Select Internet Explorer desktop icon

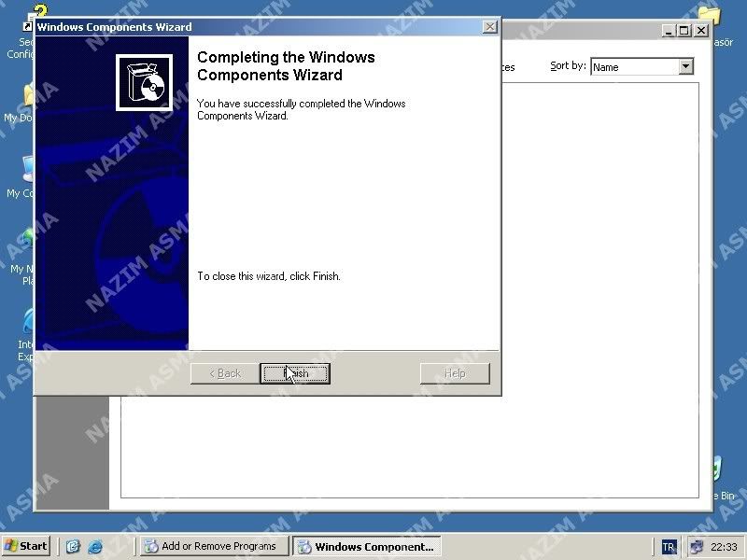26,335
